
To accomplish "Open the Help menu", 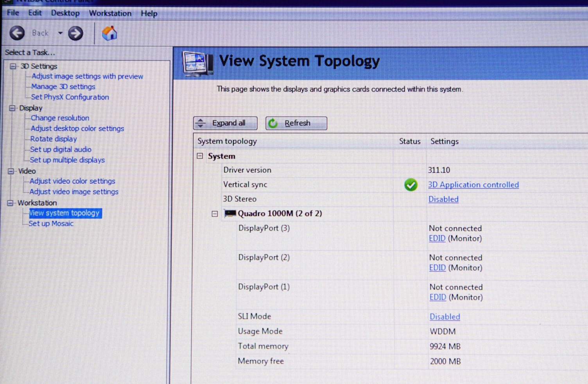I will coord(149,13).
